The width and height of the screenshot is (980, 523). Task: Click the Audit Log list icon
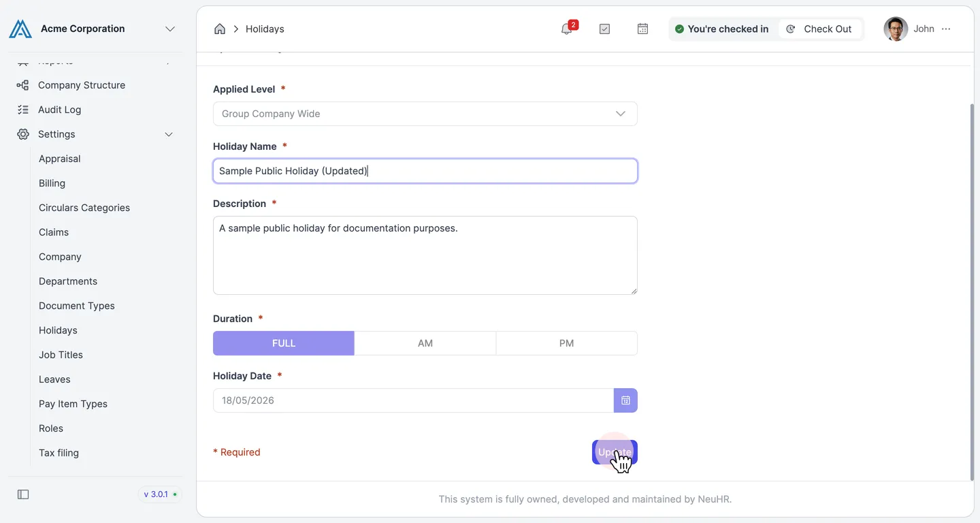(x=22, y=110)
